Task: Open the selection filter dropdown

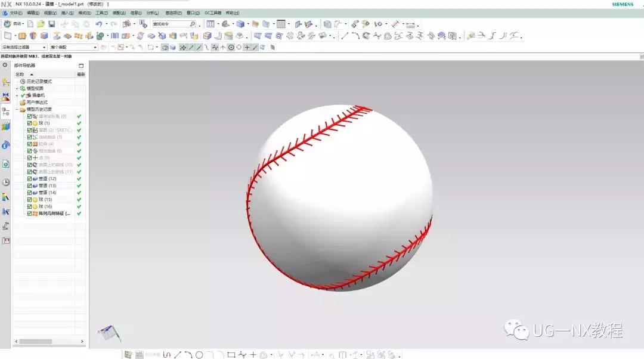Action: point(24,47)
